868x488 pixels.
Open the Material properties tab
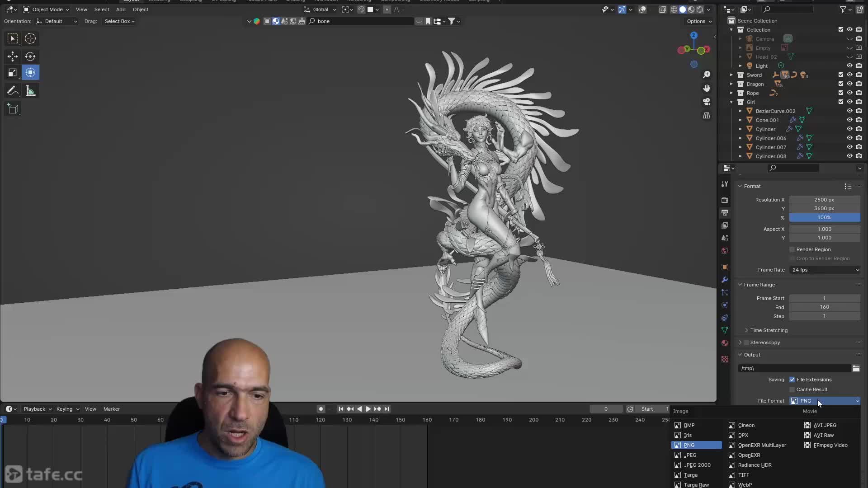(x=725, y=343)
